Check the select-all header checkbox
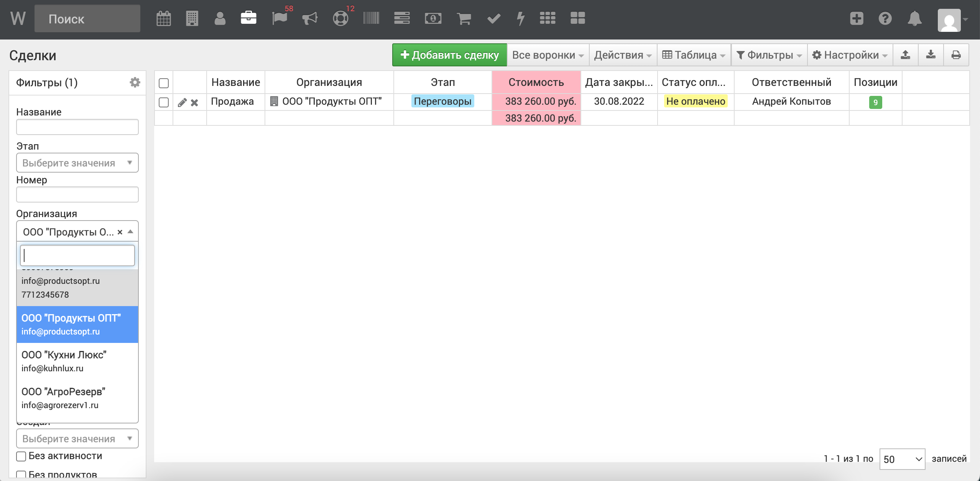The image size is (980, 481). click(x=164, y=83)
